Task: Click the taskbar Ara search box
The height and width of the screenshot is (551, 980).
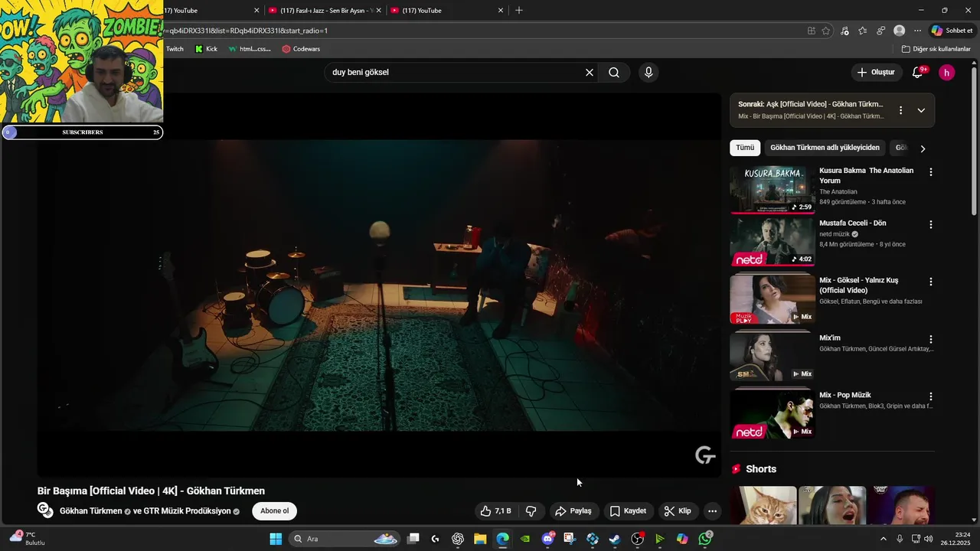Action: (344, 539)
